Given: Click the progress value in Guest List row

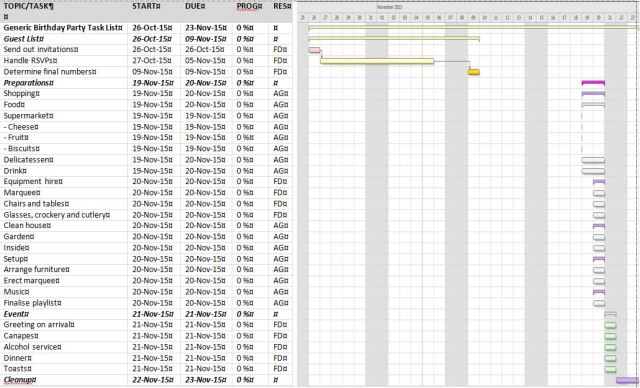Looking at the screenshot, I should pyautogui.click(x=245, y=39).
